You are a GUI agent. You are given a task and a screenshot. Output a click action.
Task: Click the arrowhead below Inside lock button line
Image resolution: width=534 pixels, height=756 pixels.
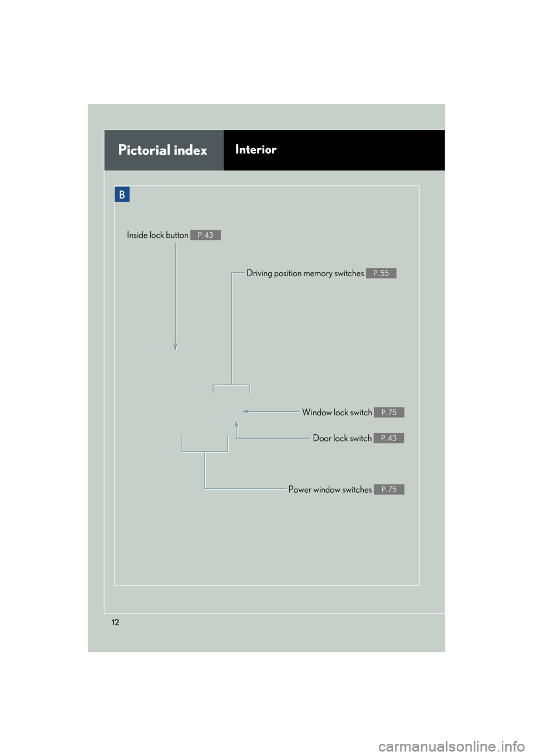coord(175,346)
